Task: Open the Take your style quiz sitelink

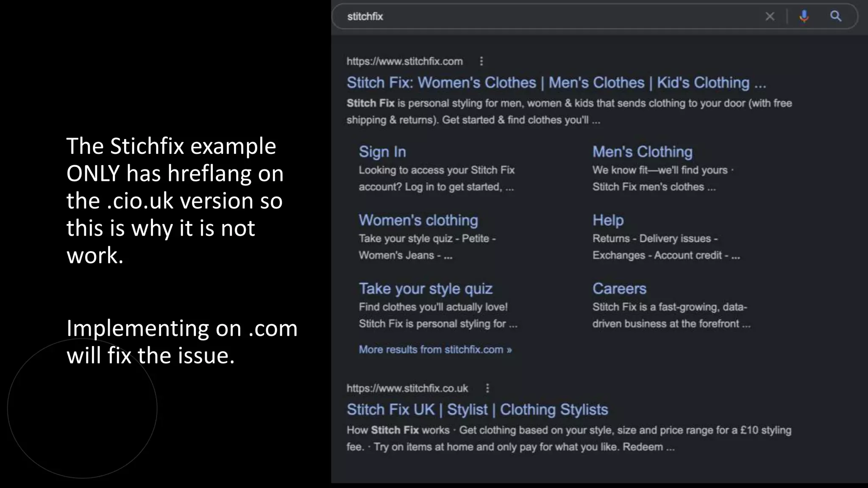Action: click(x=426, y=289)
